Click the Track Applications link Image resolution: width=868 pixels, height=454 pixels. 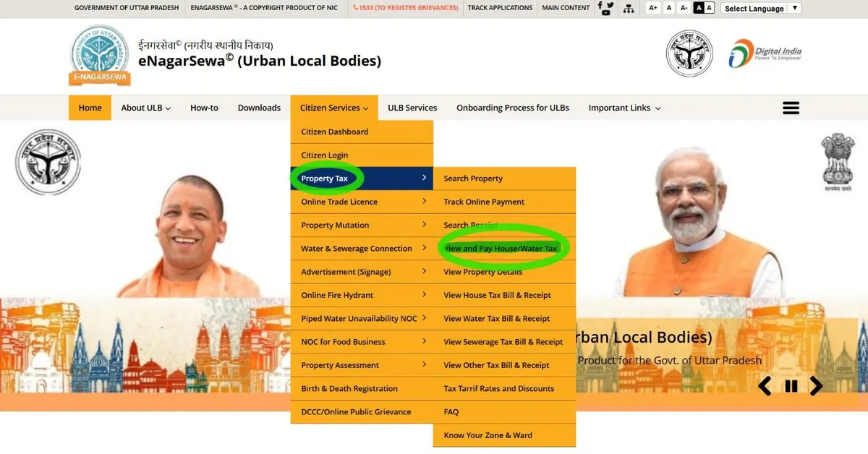[x=500, y=8]
